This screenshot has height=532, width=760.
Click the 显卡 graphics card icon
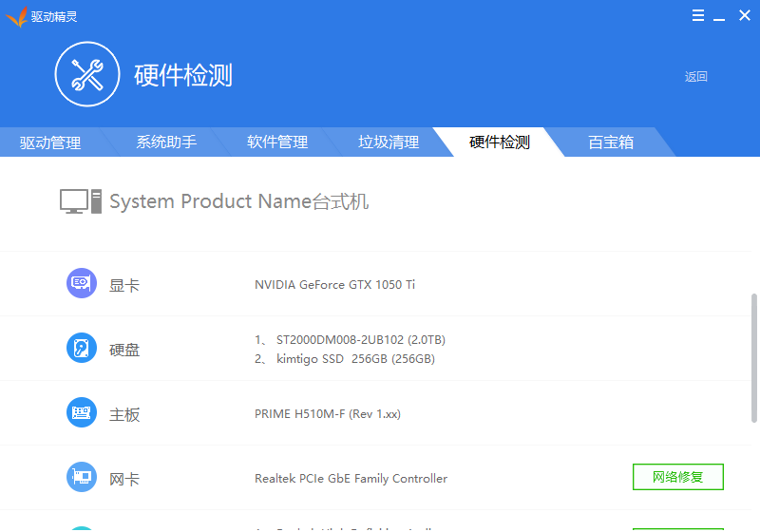82,283
